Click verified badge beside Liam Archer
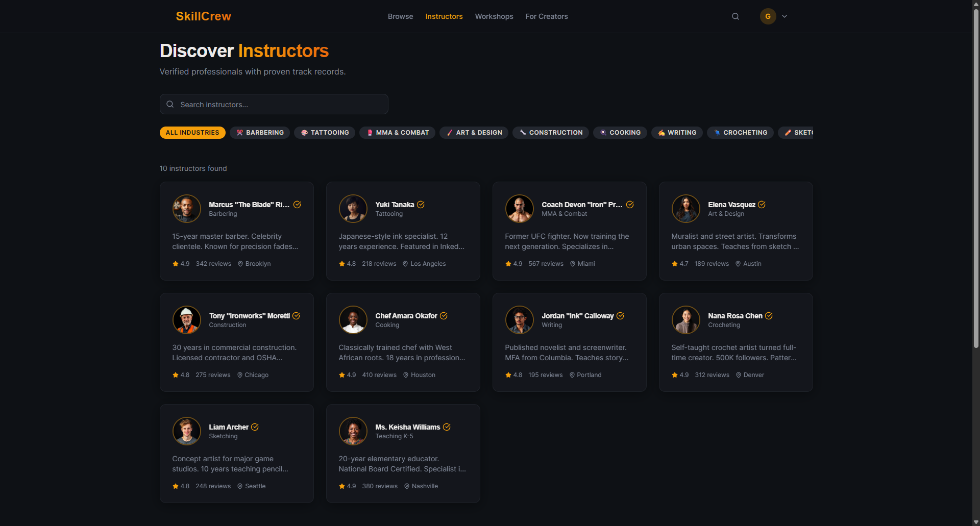This screenshot has height=526, width=980. point(255,427)
